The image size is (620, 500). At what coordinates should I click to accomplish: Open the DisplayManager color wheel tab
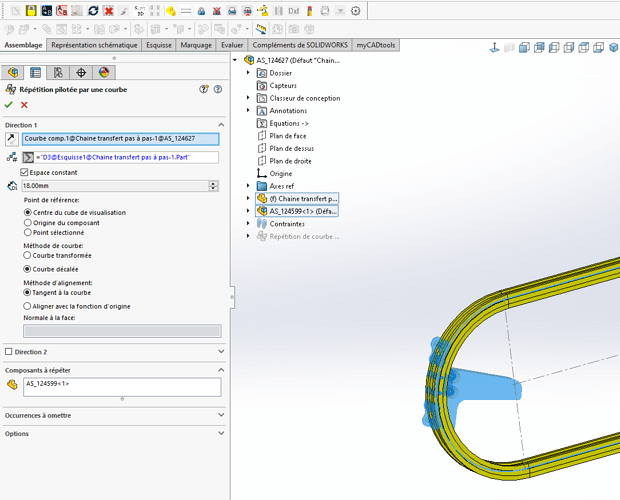click(104, 72)
